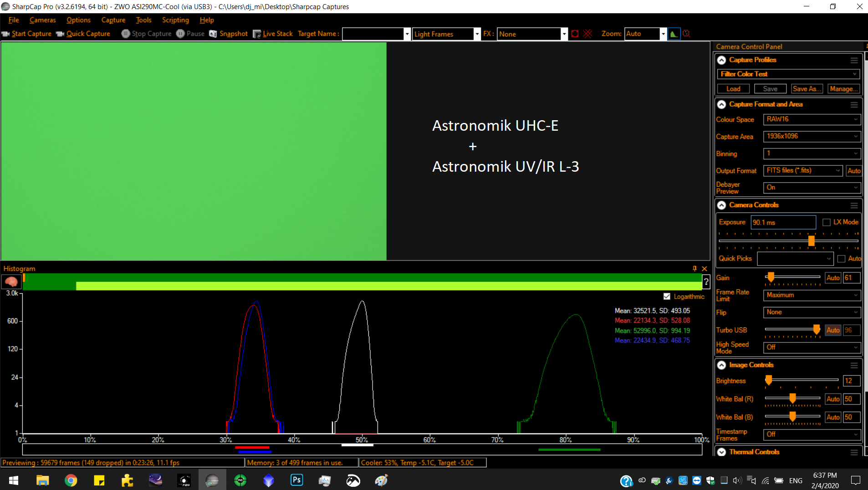Toggle Turbo USB Auto button
868x490 pixels.
pos(833,330)
